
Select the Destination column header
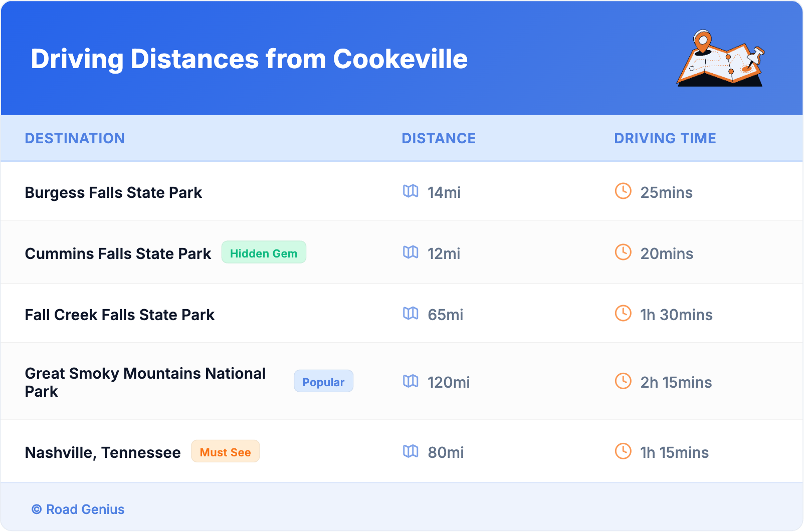[75, 138]
